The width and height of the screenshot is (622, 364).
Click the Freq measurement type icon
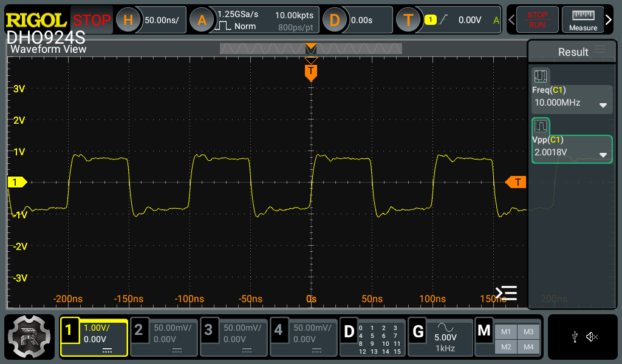tap(540, 76)
